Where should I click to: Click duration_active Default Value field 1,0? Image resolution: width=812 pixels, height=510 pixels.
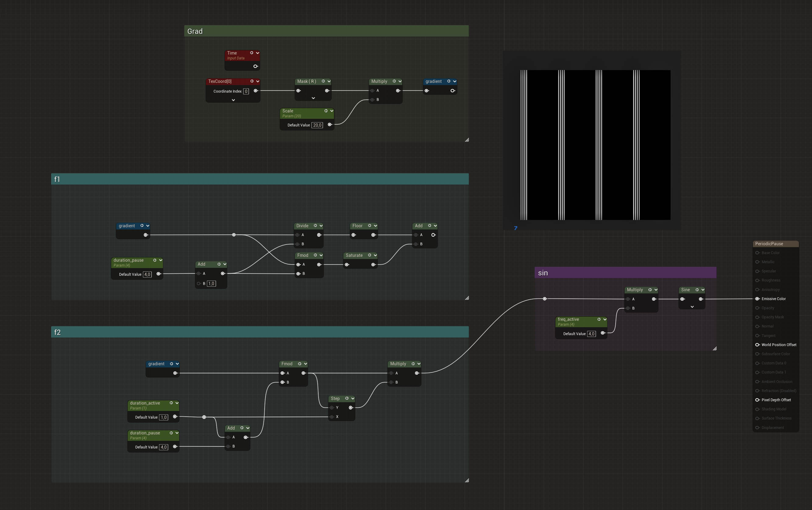click(164, 417)
